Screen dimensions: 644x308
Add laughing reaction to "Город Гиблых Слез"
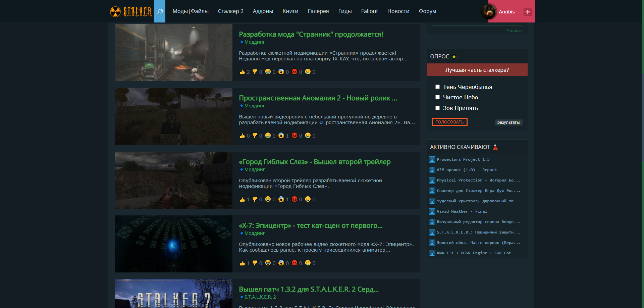(268, 199)
